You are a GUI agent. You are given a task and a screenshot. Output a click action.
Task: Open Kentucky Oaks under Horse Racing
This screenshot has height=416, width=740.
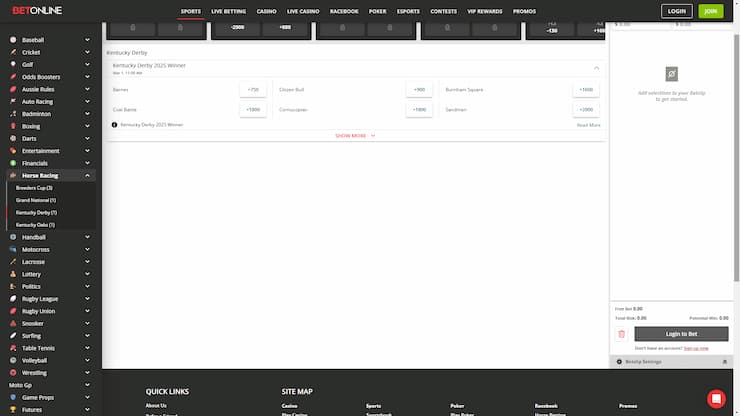35,225
